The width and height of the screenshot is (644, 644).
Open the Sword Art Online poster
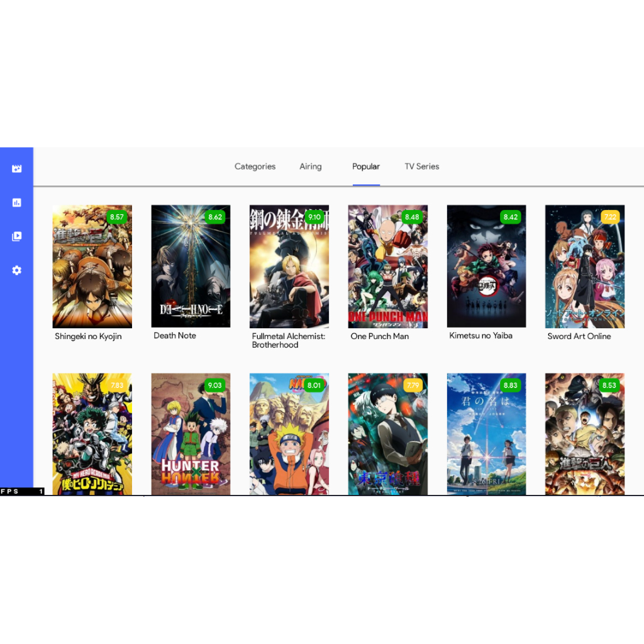pyautogui.click(x=585, y=266)
